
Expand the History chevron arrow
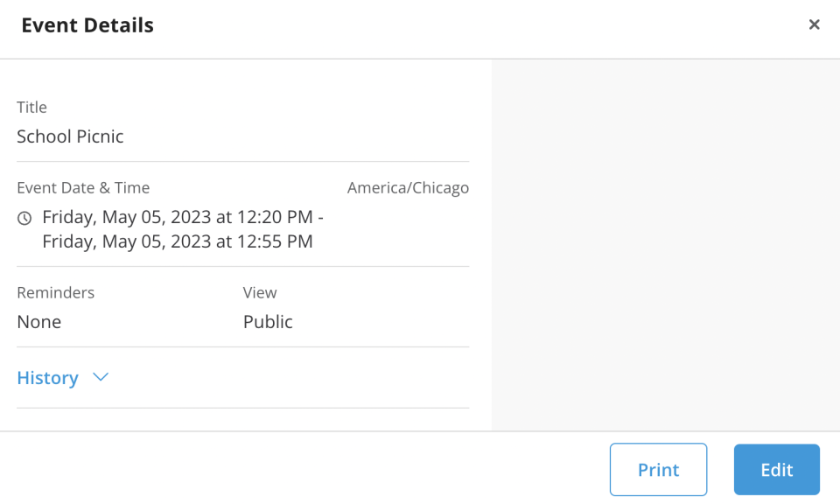101,377
